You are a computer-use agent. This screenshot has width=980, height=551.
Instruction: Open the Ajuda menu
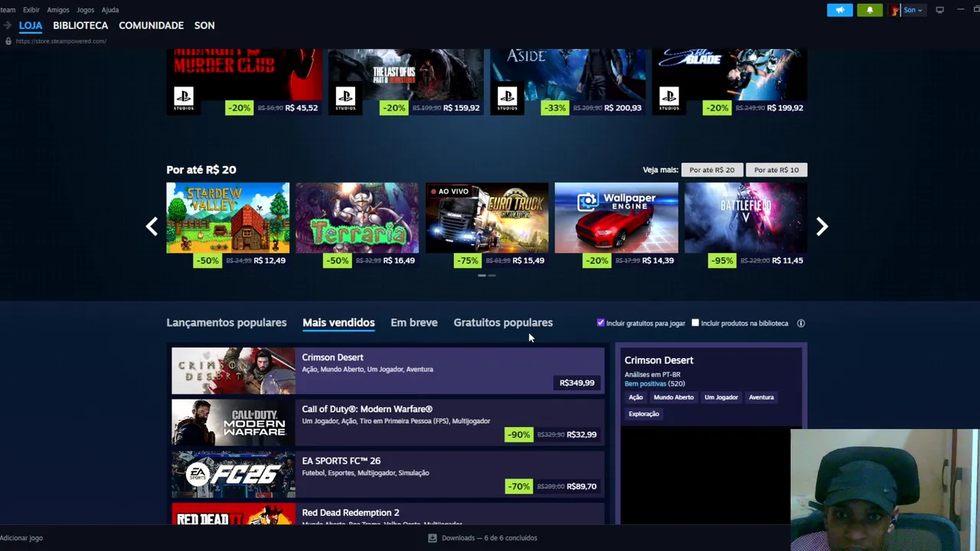pyautogui.click(x=110, y=10)
